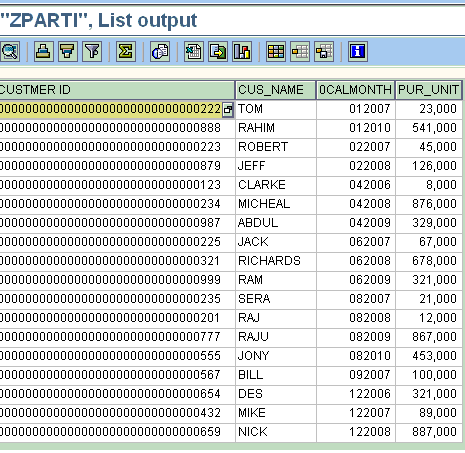The image size is (465, 453).
Task: Click customer name MIKE
Action: point(252,413)
